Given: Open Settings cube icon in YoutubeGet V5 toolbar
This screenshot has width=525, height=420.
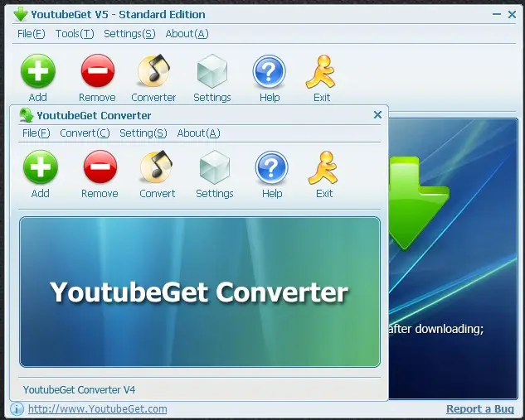Looking at the screenshot, I should (212, 71).
